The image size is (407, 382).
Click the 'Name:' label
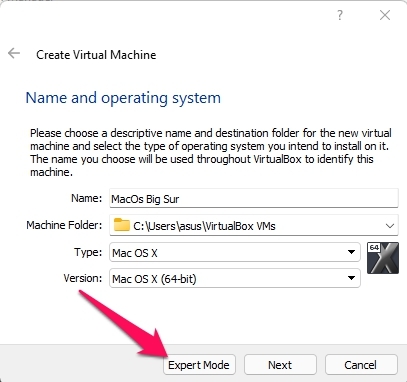tap(87, 198)
